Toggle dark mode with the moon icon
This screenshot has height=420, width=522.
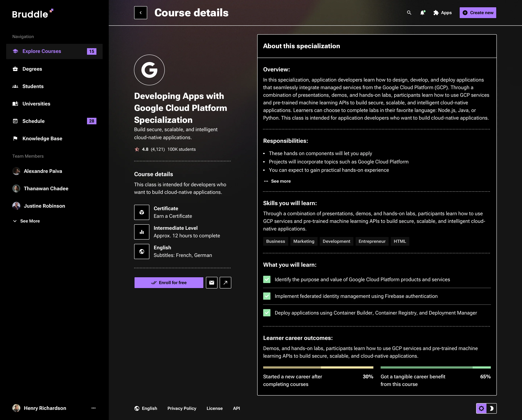coord(492,408)
